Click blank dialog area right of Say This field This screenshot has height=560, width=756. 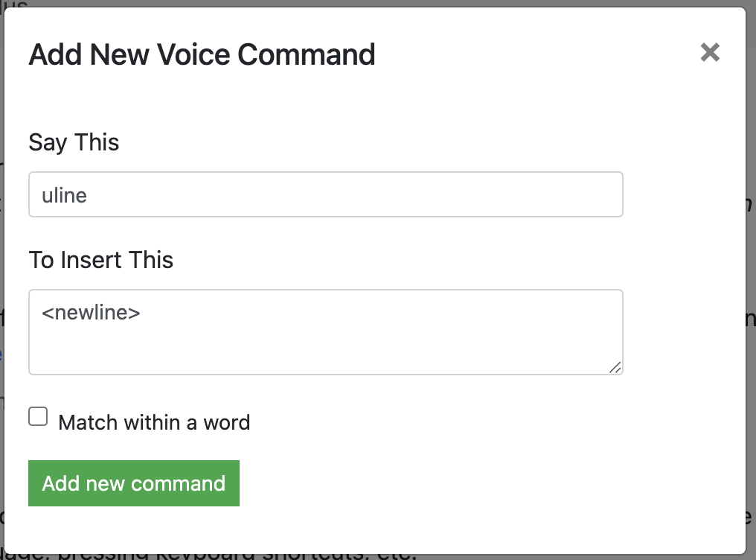click(x=683, y=195)
